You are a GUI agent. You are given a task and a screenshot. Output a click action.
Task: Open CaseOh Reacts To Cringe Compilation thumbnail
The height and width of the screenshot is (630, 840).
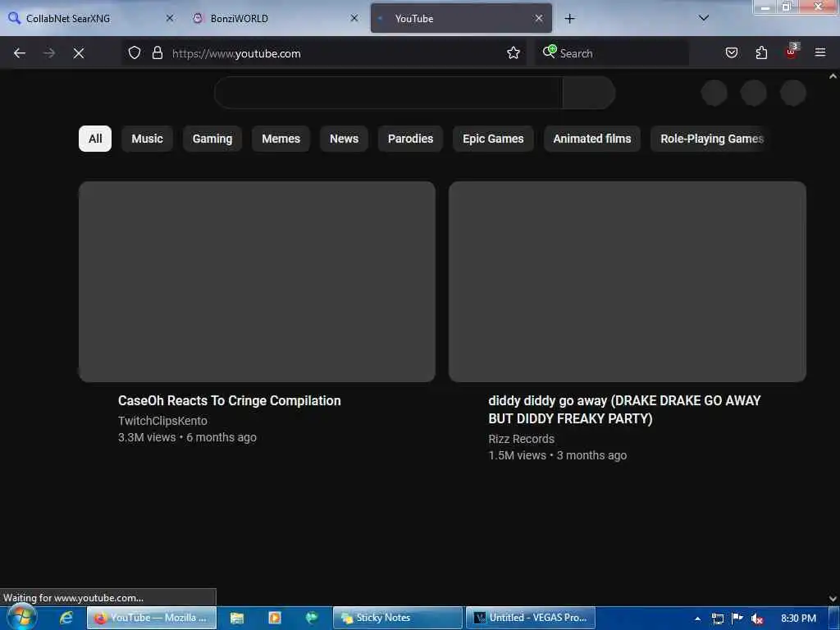point(257,282)
